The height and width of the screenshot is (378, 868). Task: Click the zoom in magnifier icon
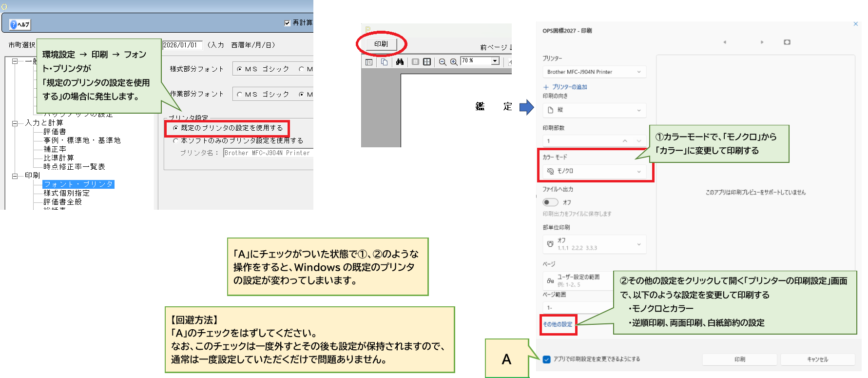pos(454,62)
